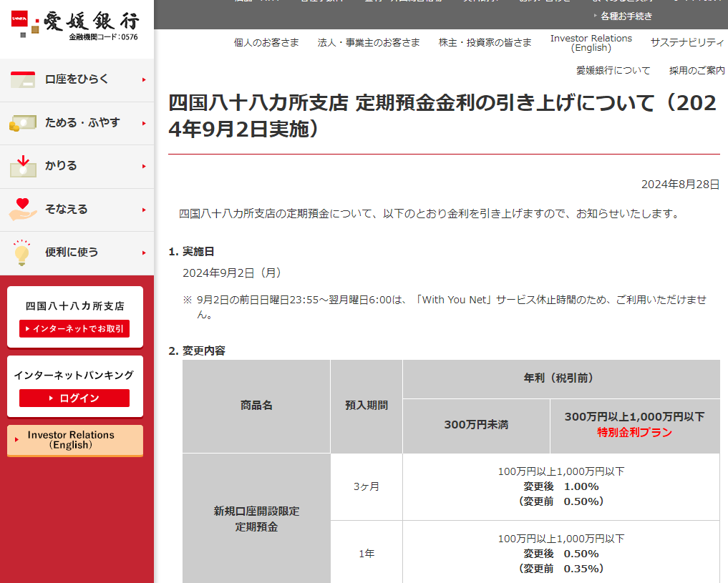Click the money icon beside ためる・ふやす

point(23,123)
